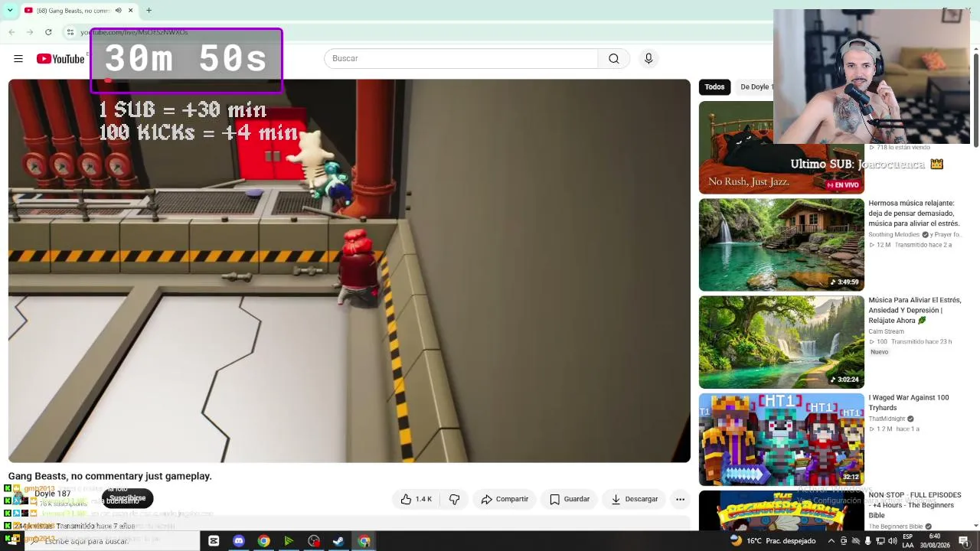This screenshot has height=551, width=980.
Task: Download the video with Descargar
Action: click(x=635, y=499)
